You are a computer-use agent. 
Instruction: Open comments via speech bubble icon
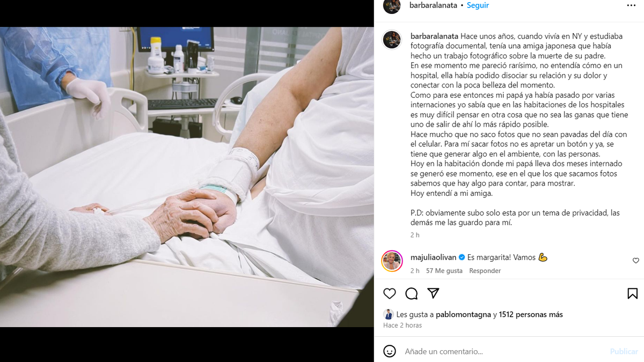412,293
